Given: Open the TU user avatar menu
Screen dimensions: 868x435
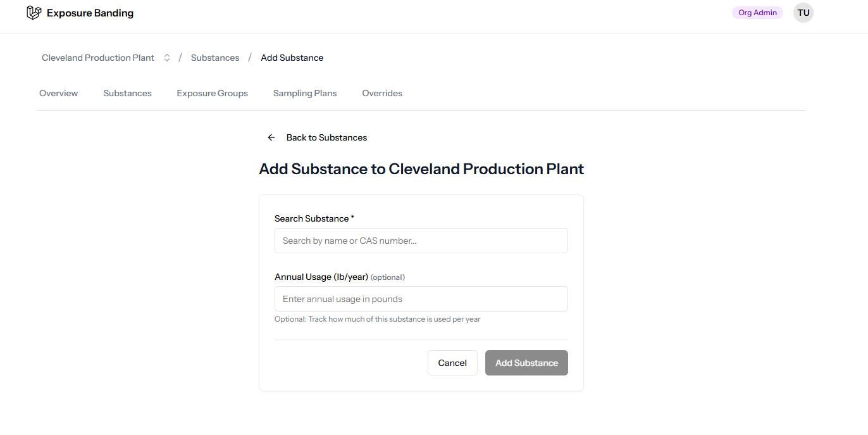Looking at the screenshot, I should click(803, 13).
